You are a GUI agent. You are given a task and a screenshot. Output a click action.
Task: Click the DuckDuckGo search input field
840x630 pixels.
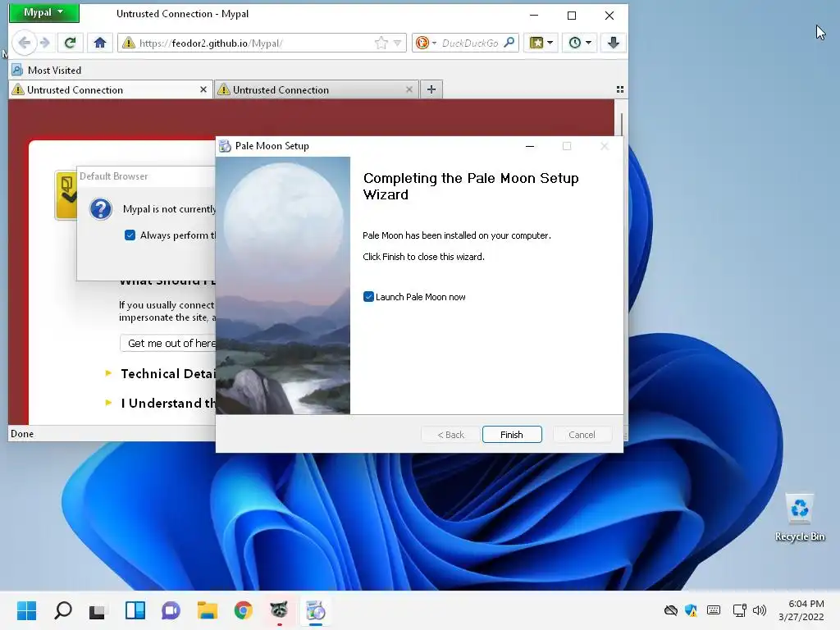point(470,43)
